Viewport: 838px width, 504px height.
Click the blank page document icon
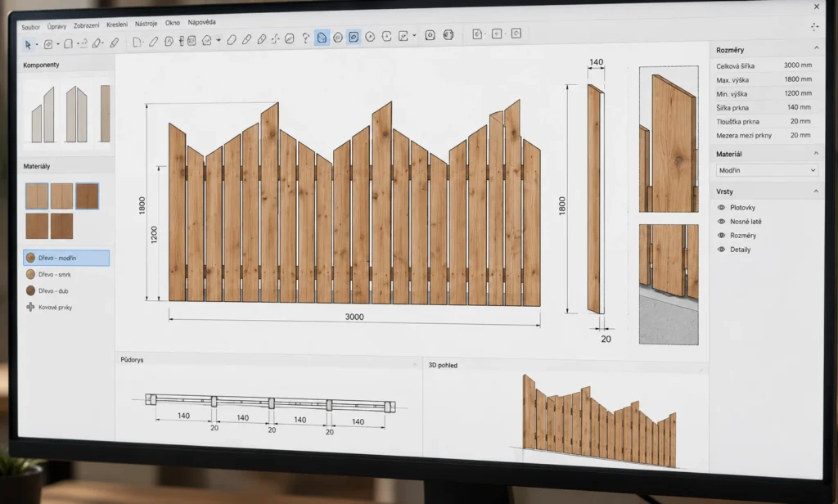click(137, 42)
